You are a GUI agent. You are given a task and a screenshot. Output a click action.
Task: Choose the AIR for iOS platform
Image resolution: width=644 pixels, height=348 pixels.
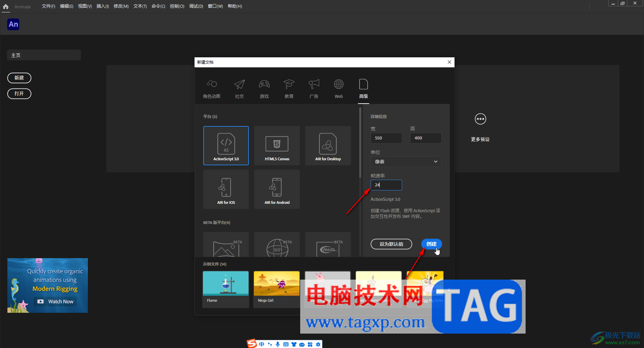[226, 189]
